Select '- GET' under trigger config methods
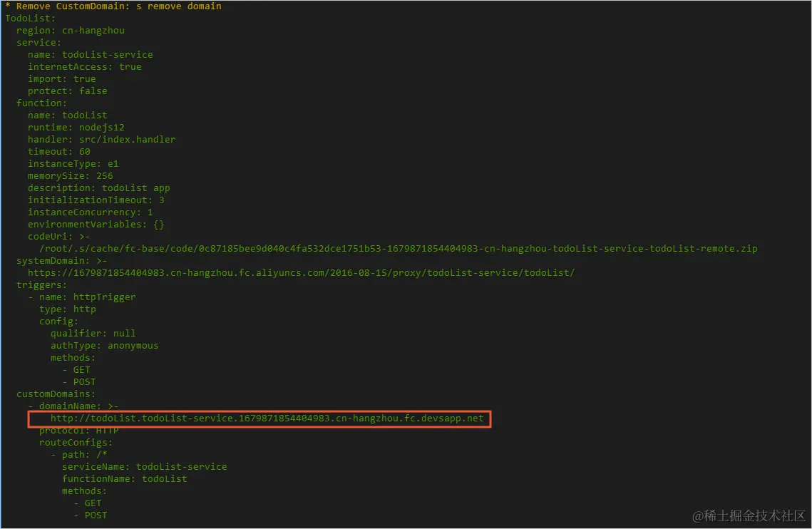This screenshot has width=812, height=529. coord(76,369)
